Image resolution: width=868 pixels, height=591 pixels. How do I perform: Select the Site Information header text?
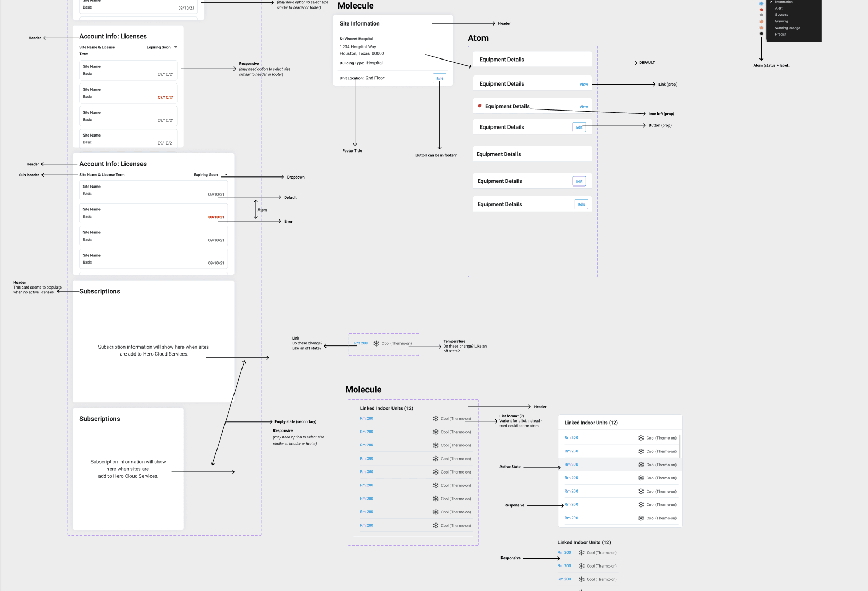point(360,23)
